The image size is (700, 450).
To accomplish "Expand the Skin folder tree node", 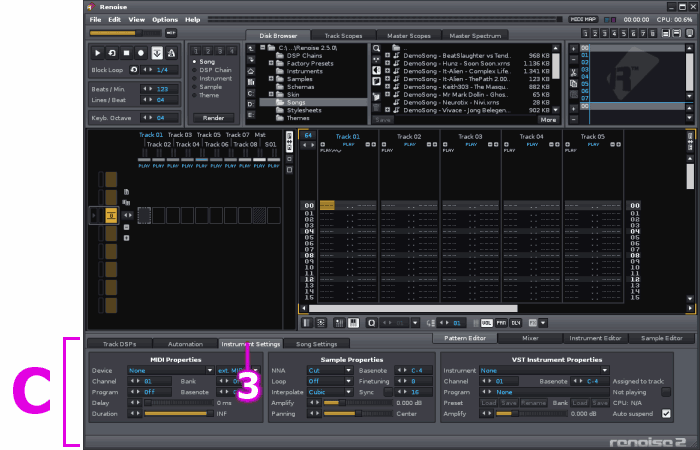I will [x=271, y=95].
